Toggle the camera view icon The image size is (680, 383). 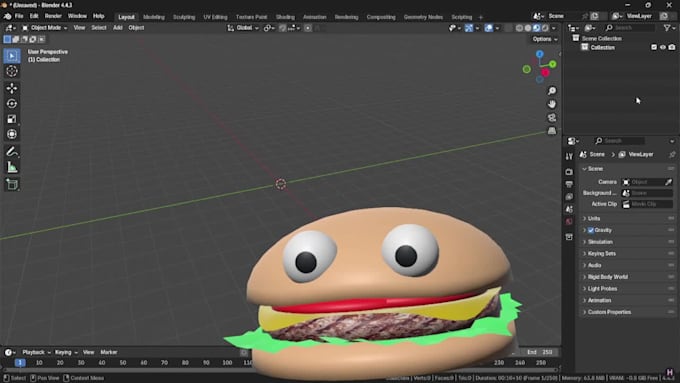552,118
